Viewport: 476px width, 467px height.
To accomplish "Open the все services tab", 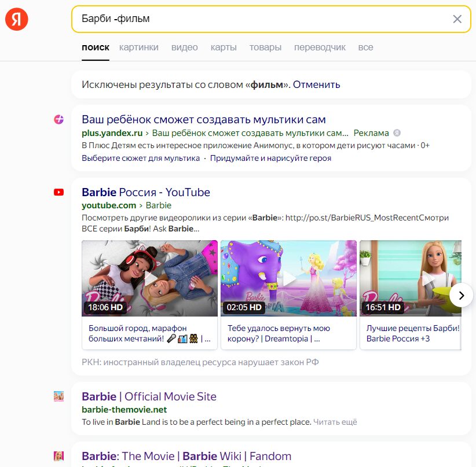I will coord(365,47).
